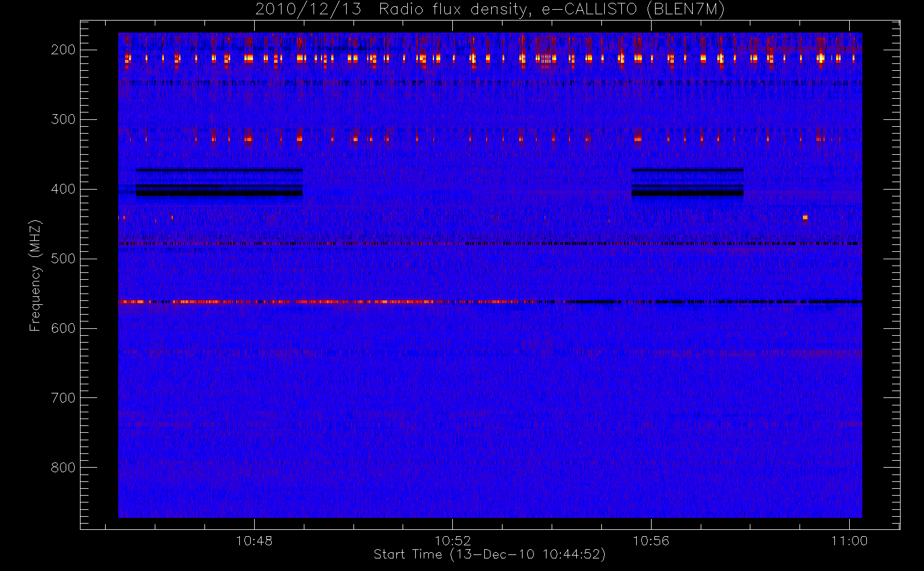This screenshot has height=571, width=924.
Task: Click the 'Frequency (MHz)' axis label
Action: 35,275
